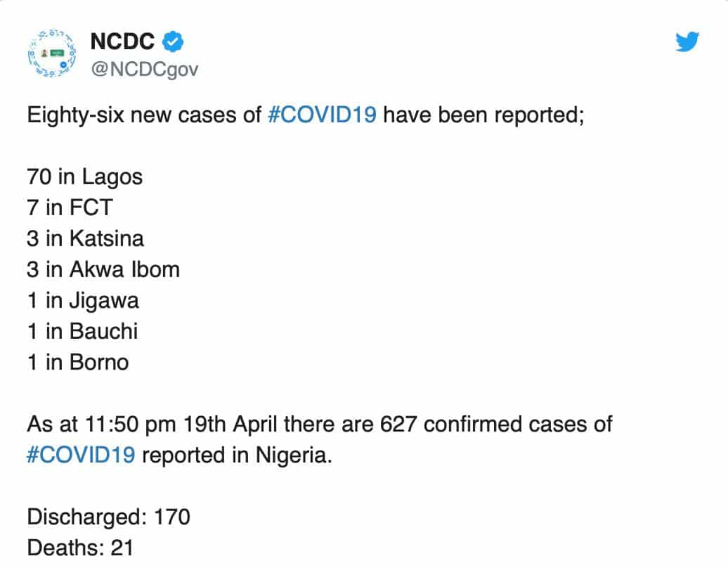Click the #COVID19 hashtag before 'reported in Nigeria'

81,455
